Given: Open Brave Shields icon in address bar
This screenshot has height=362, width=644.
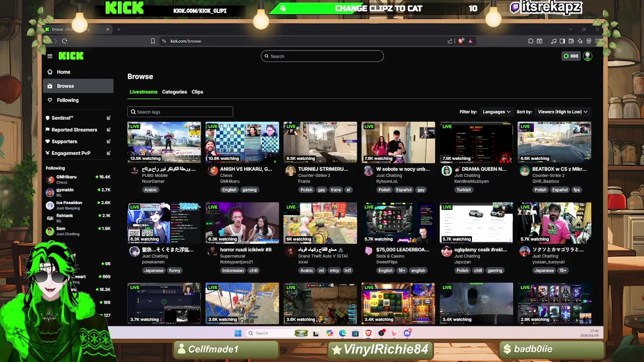Looking at the screenshot, I should (x=460, y=41).
